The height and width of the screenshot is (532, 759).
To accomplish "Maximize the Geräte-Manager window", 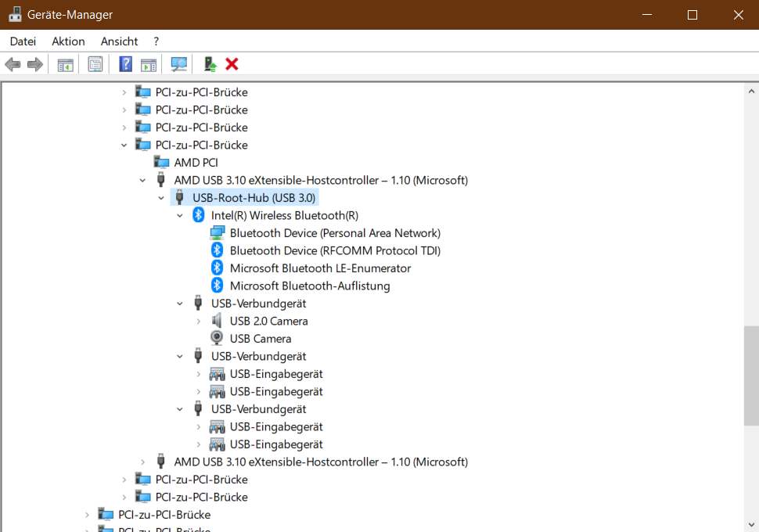I will [692, 15].
